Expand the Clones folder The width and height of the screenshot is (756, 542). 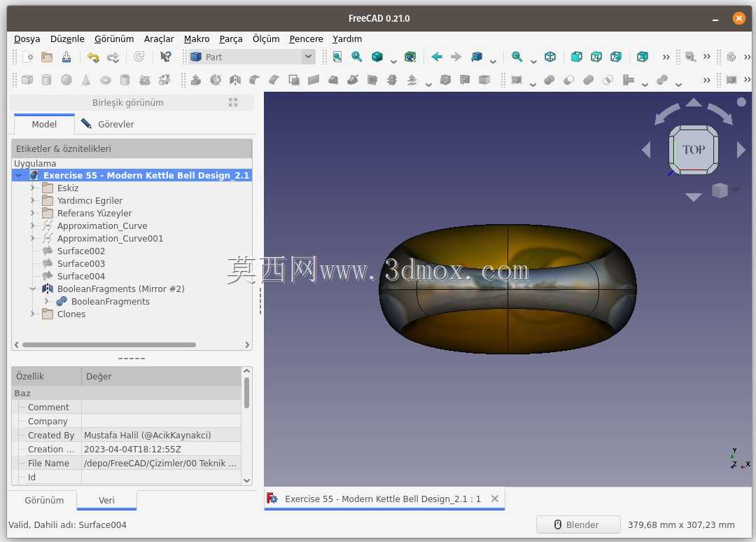tap(32, 314)
